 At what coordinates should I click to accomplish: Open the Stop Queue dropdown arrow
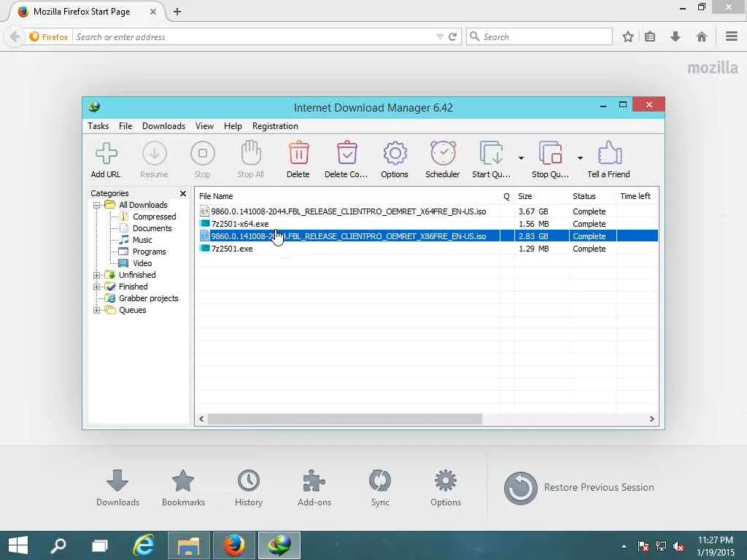580,157
